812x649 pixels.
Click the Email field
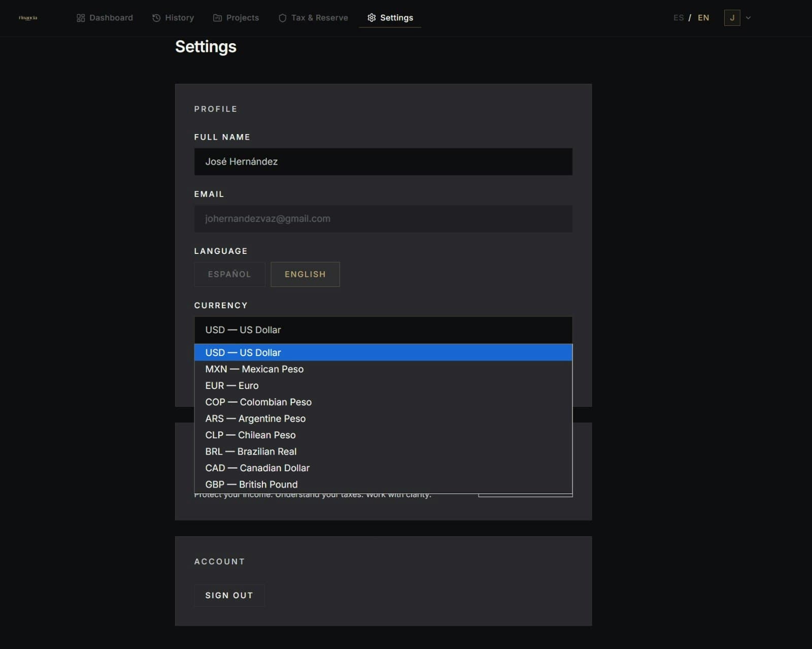click(x=383, y=218)
